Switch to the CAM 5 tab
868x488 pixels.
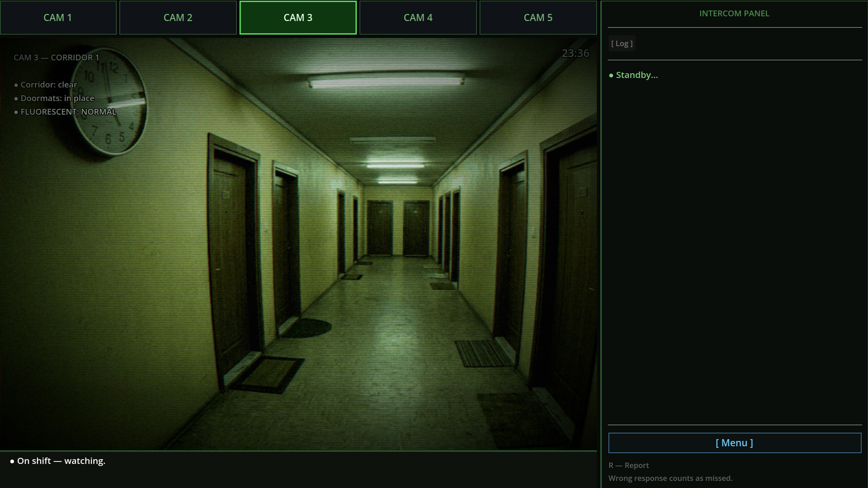[x=538, y=18]
